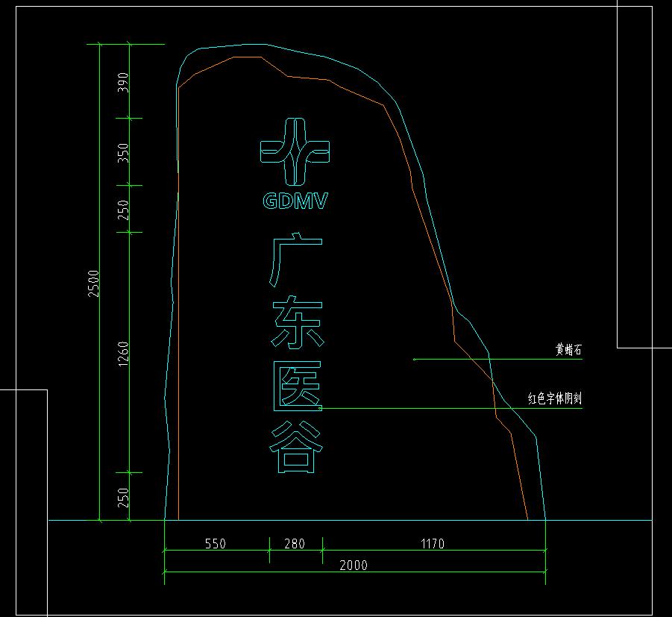Select the outlined character 东
672x617 pixels.
[298, 322]
